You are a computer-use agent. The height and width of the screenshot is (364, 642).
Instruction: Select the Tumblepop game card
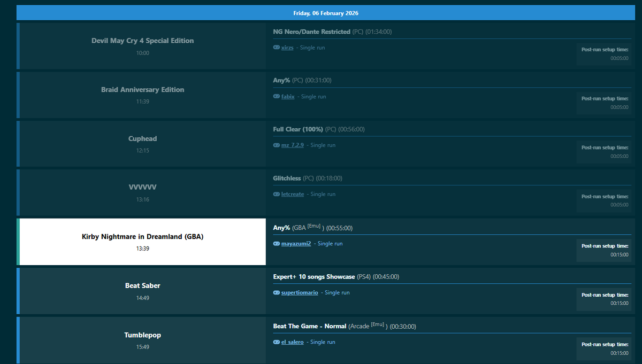pos(141,340)
